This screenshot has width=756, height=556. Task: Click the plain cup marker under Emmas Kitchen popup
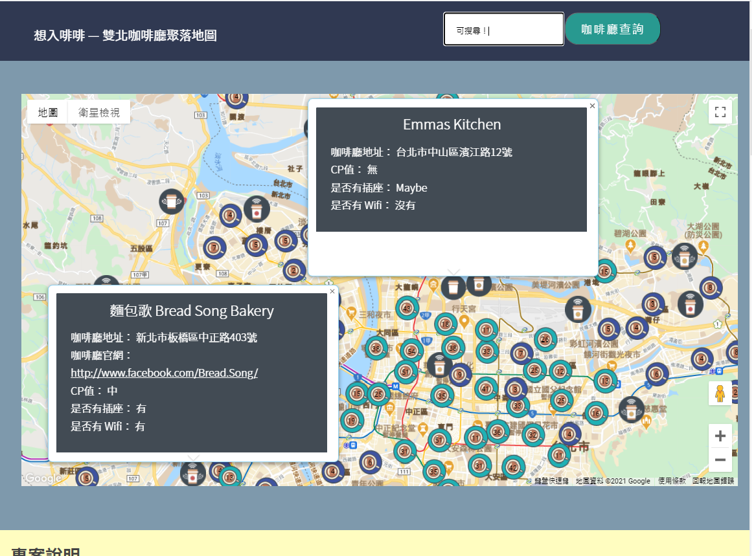point(453,287)
